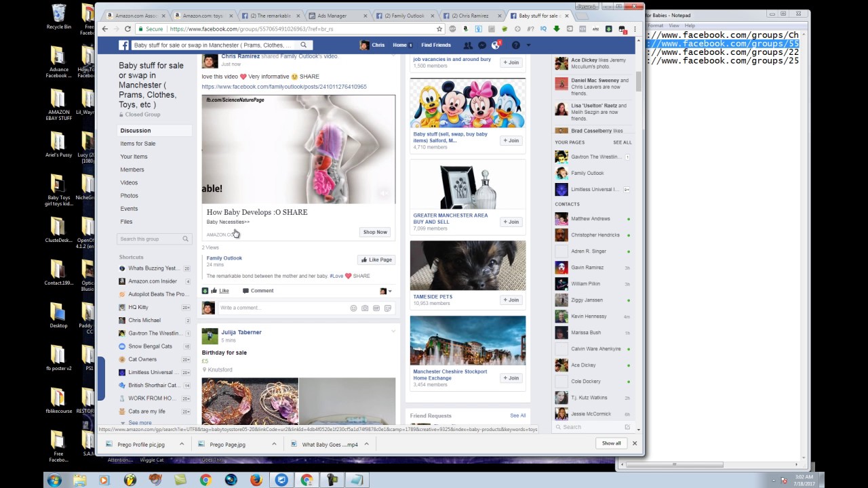This screenshot has width=868, height=488.
Task: Click 'Find Friends' in Facebook header
Action: pos(436,45)
